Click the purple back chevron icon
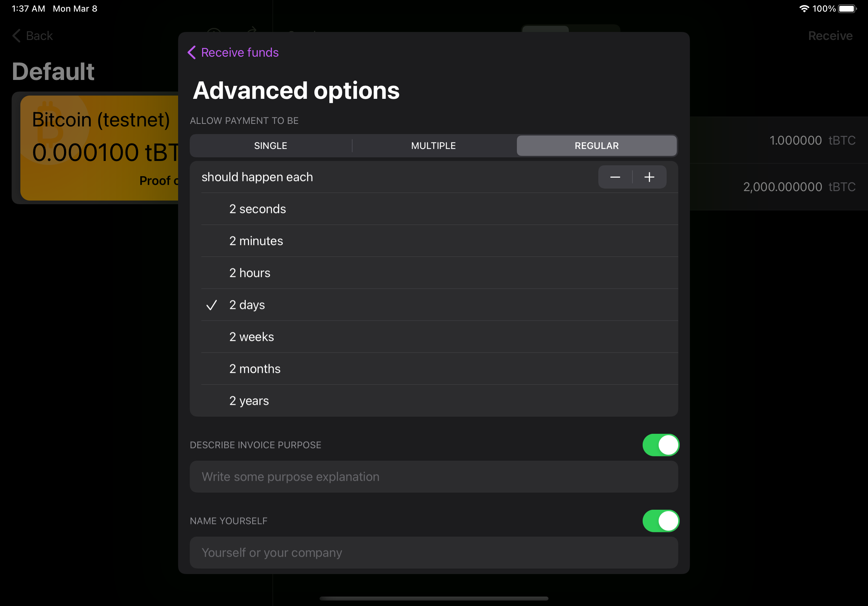 click(x=192, y=53)
